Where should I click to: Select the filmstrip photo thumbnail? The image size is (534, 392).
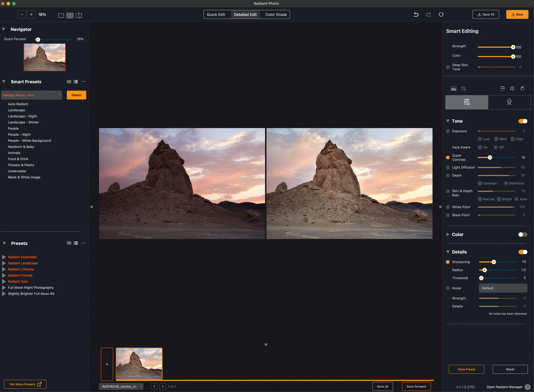pos(139,364)
